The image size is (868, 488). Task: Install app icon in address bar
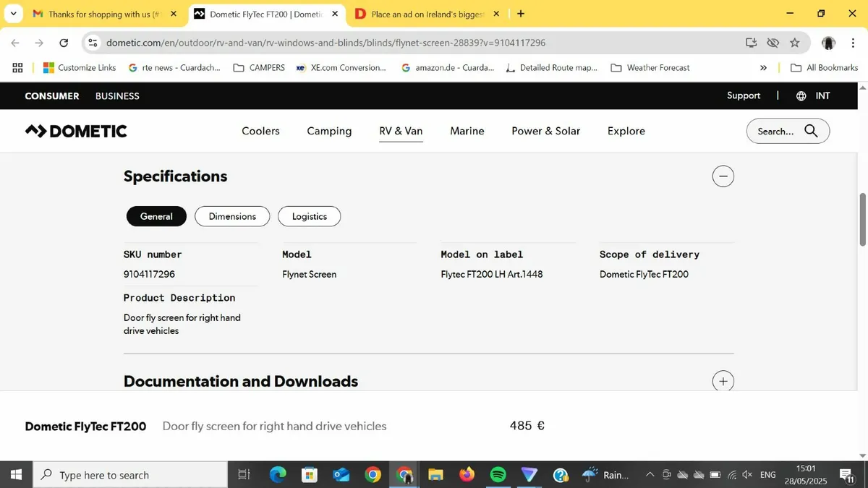tap(751, 43)
